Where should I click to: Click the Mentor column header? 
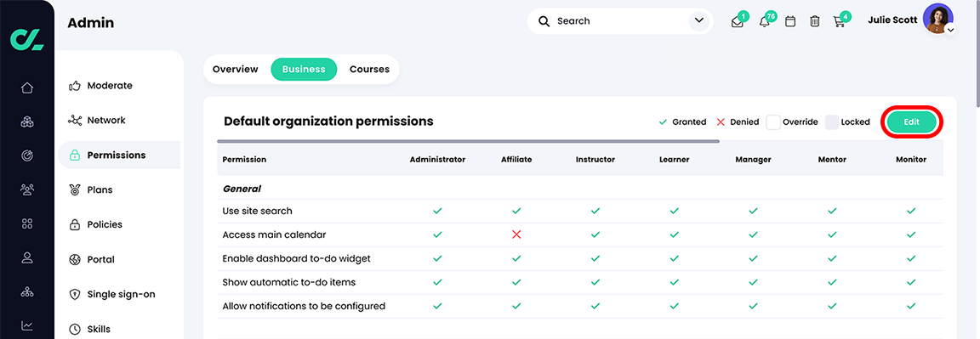(832, 160)
